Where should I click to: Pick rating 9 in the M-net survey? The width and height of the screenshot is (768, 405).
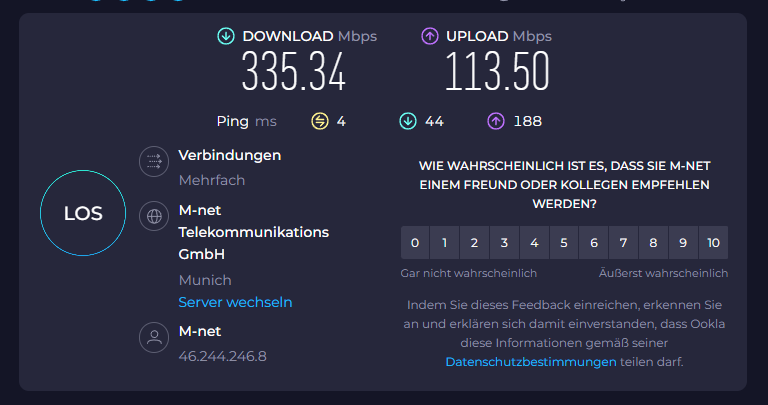(683, 242)
